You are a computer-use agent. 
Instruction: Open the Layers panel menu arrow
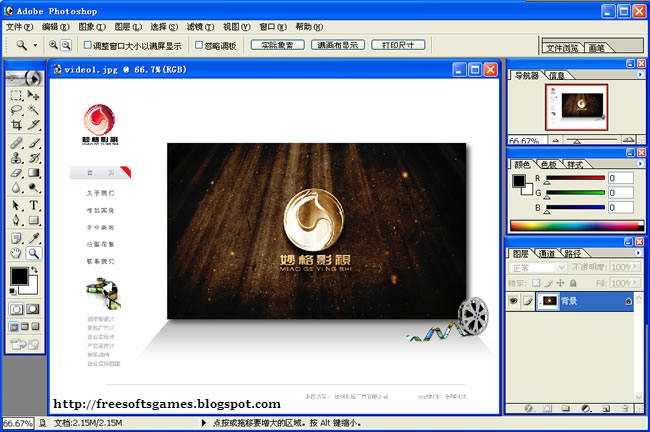pyautogui.click(x=638, y=252)
